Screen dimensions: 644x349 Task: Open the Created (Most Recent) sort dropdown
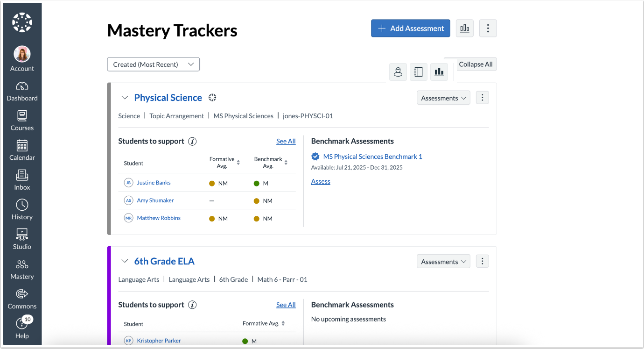(x=153, y=64)
